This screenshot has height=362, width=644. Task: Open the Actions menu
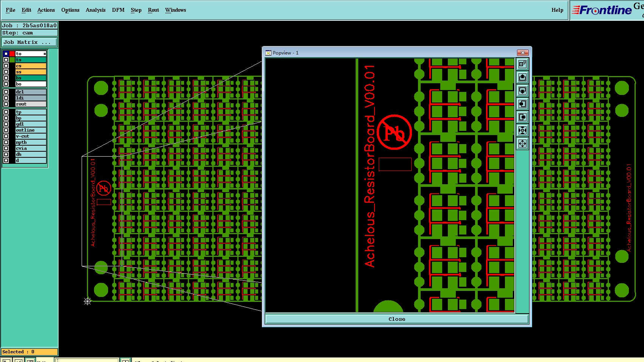[46, 10]
